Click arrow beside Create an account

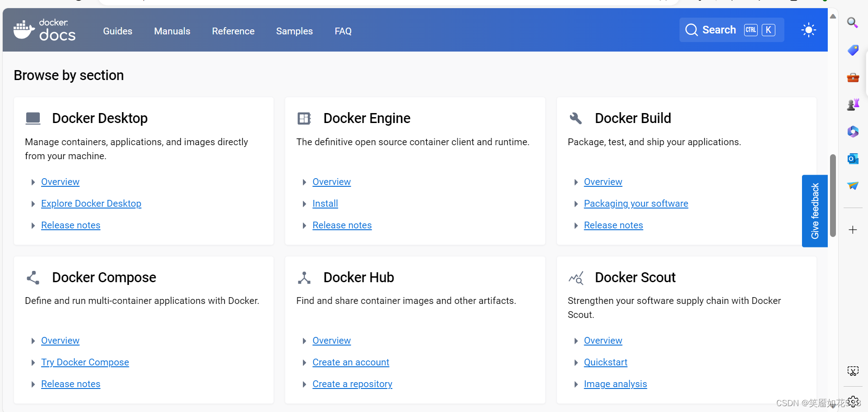pos(304,363)
